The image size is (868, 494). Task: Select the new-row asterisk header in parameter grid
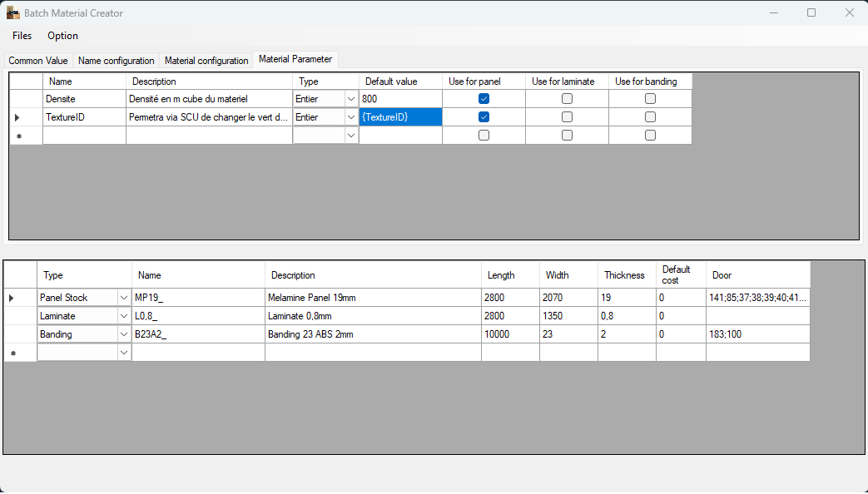26,136
